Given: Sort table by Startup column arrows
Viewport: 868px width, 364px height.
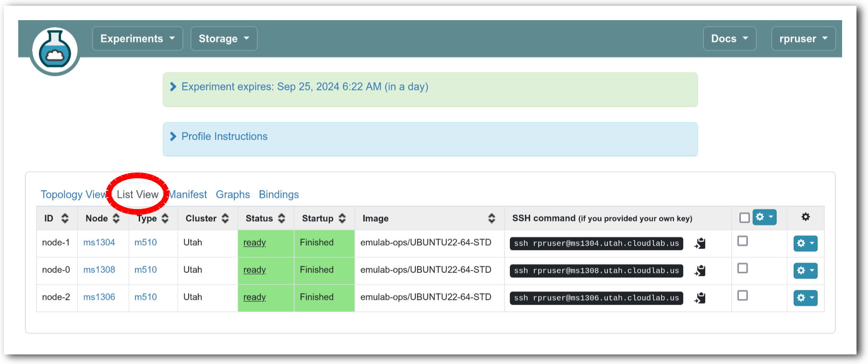Looking at the screenshot, I should click(342, 219).
